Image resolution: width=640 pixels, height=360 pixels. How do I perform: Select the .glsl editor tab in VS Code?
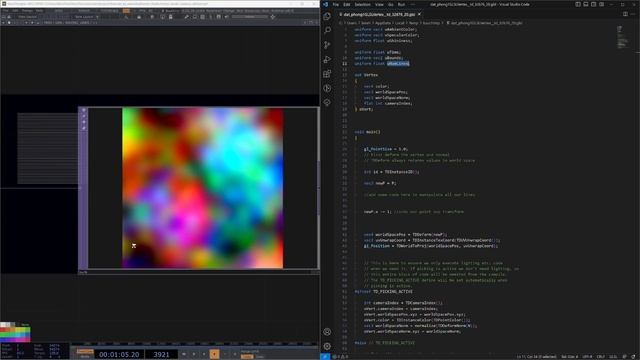tap(380, 14)
